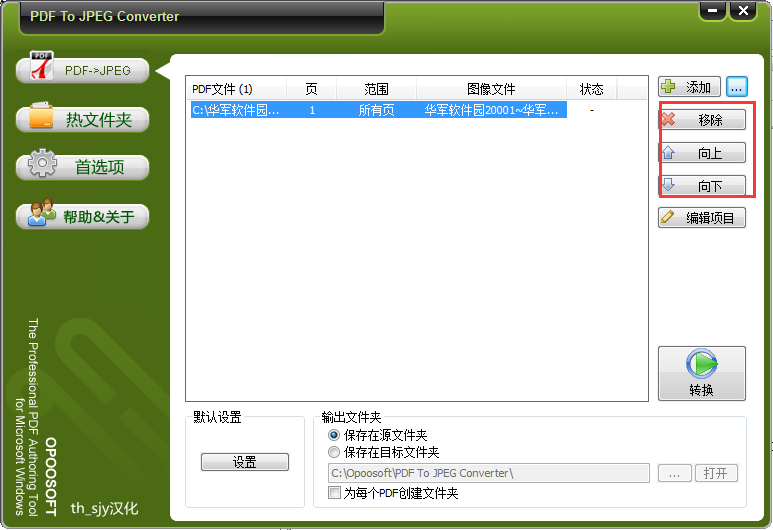Image resolution: width=773 pixels, height=530 pixels.
Task: Switch to the 首选项 preferences tab
Action: [82, 167]
